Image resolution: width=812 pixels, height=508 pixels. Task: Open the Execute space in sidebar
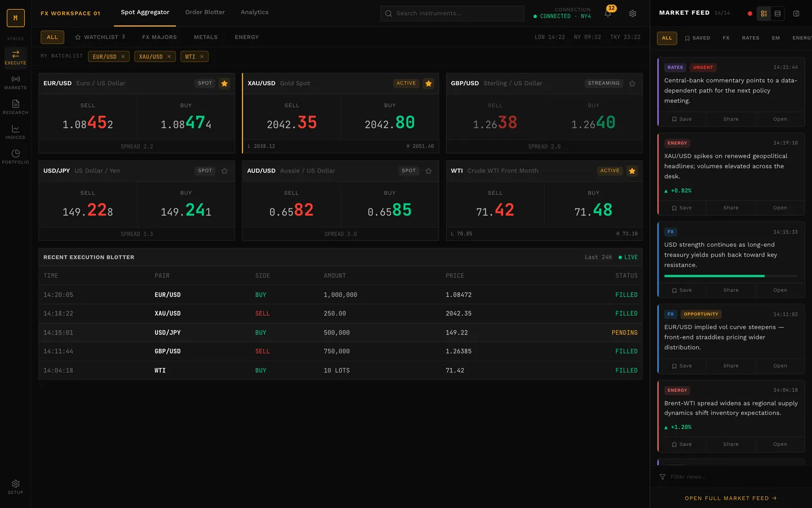[15, 57]
